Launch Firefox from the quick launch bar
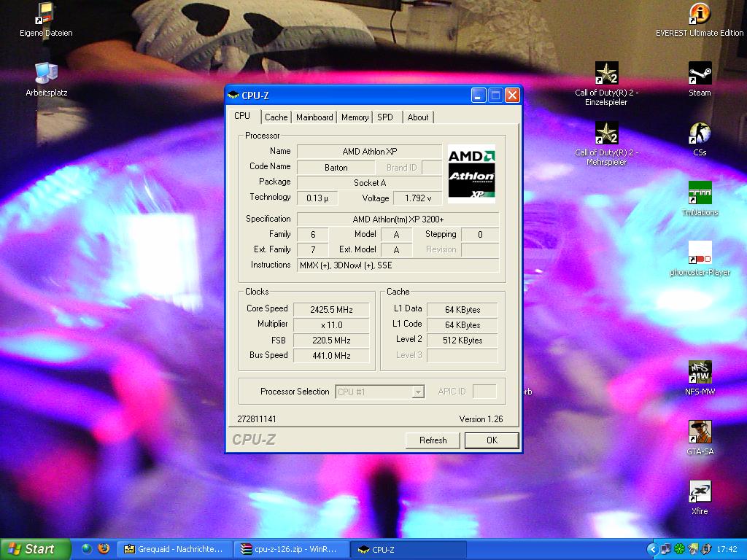 (x=104, y=549)
